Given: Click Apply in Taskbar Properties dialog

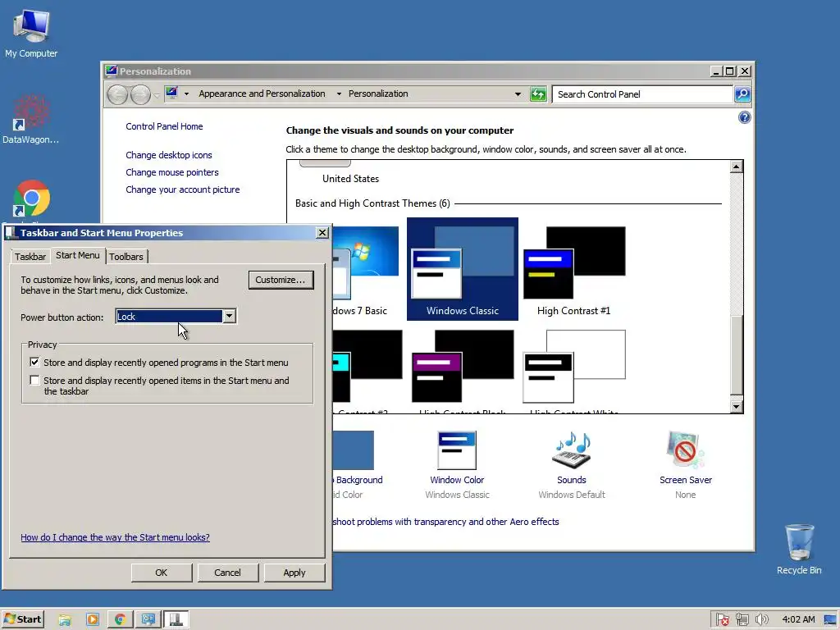Looking at the screenshot, I should coord(294,572).
